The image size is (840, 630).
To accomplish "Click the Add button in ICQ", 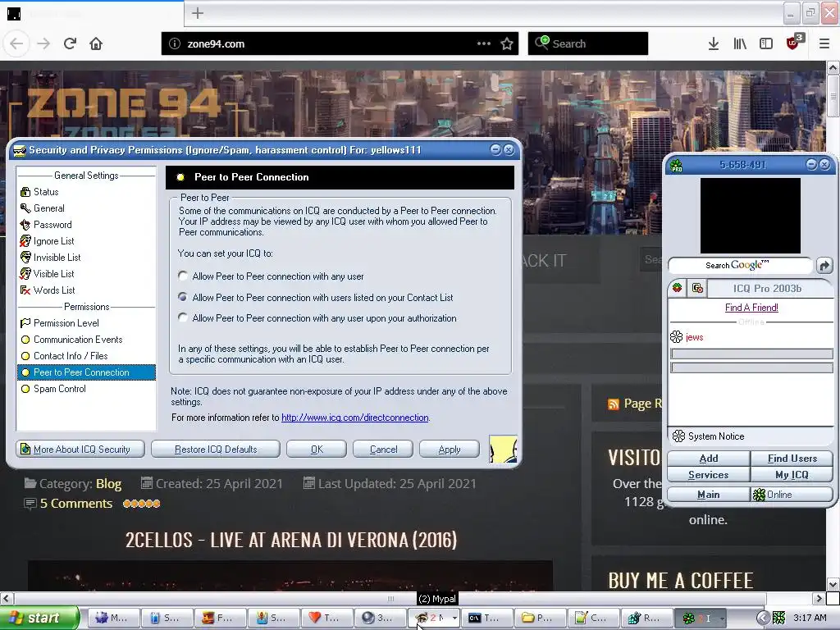I will pyautogui.click(x=708, y=459).
